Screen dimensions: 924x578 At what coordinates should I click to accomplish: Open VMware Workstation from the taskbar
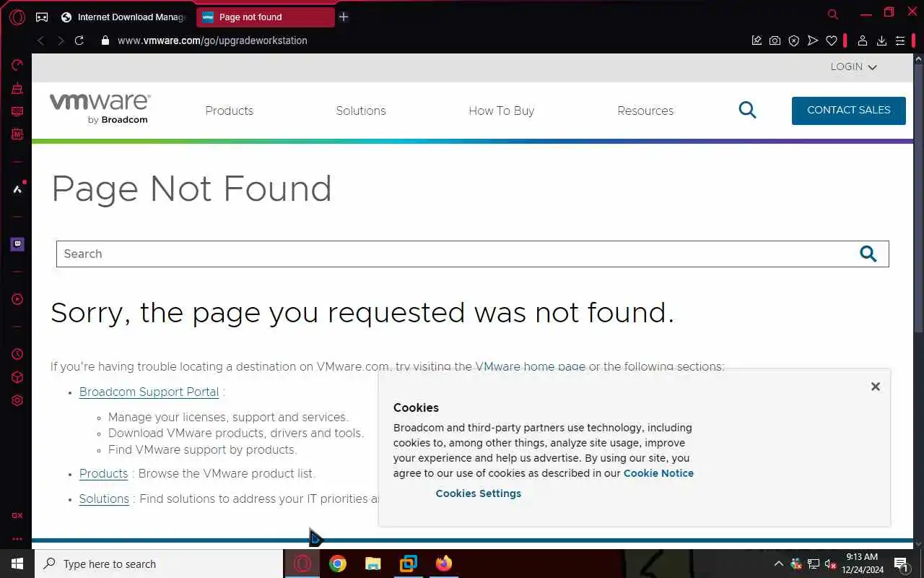coord(408,564)
